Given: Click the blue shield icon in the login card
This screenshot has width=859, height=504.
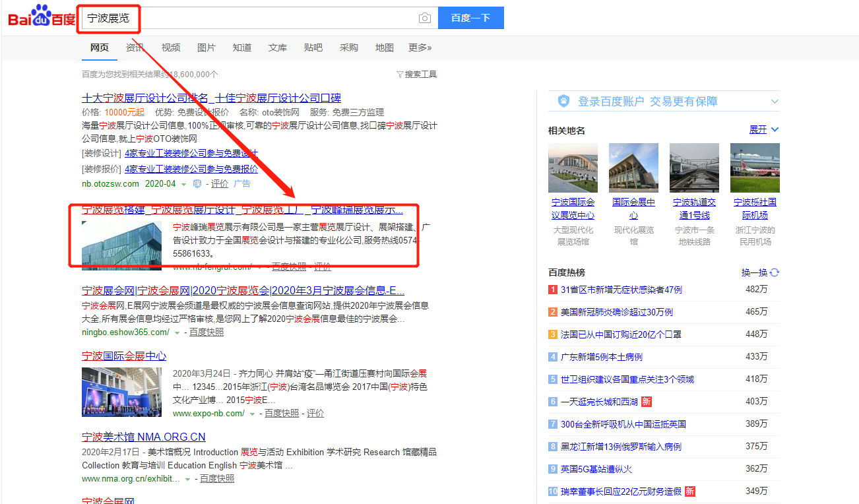Looking at the screenshot, I should tap(563, 101).
